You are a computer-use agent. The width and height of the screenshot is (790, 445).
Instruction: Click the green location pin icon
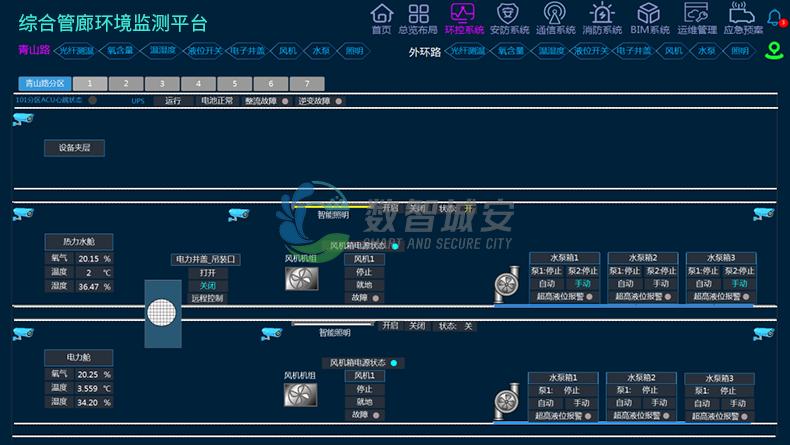(773, 50)
